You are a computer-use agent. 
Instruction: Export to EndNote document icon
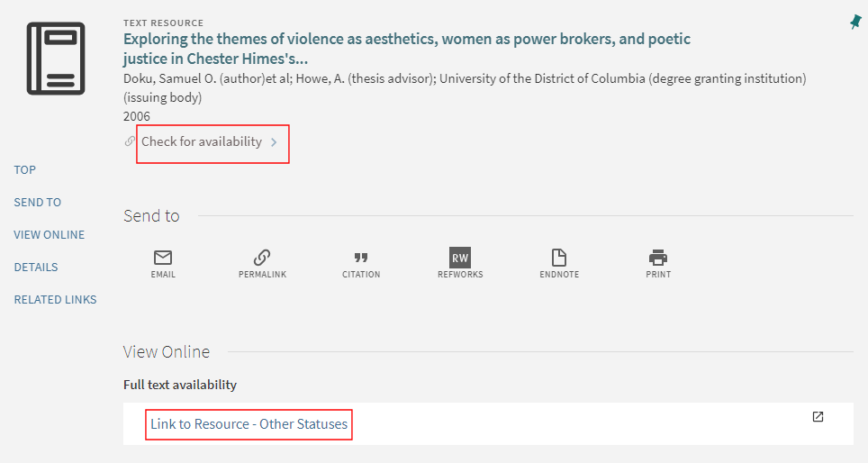click(x=559, y=258)
